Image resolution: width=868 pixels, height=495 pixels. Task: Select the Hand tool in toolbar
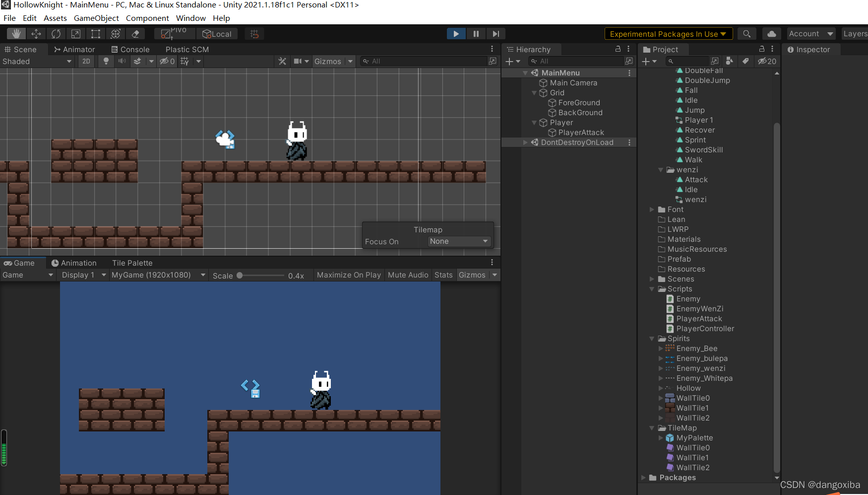click(16, 34)
